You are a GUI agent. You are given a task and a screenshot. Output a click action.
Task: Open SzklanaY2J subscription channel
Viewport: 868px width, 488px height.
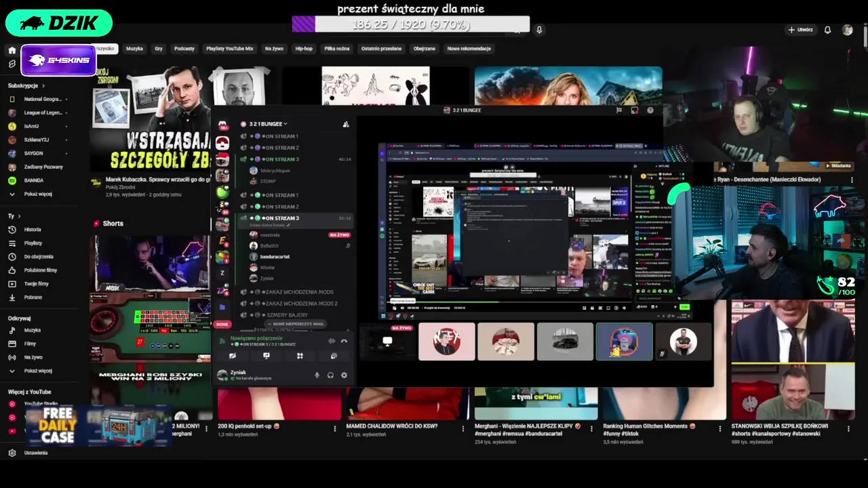point(37,140)
